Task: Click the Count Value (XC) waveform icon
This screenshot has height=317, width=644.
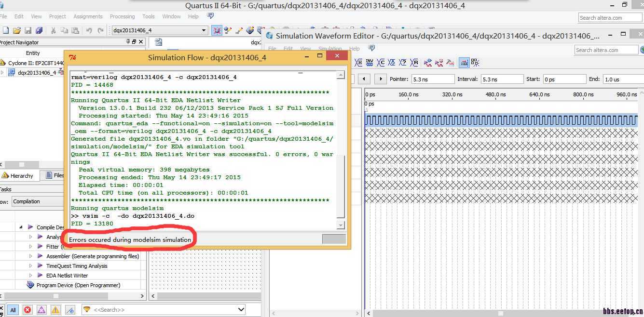Action: pos(381,62)
